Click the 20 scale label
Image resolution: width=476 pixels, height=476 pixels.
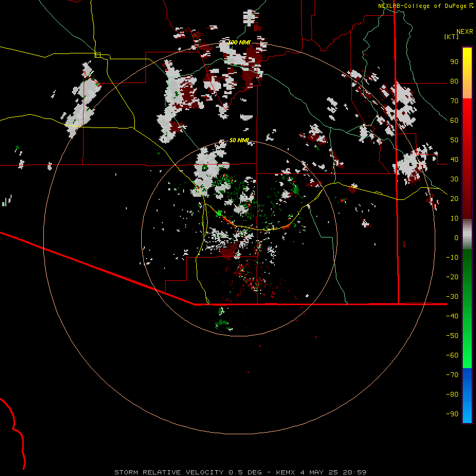[454, 199]
